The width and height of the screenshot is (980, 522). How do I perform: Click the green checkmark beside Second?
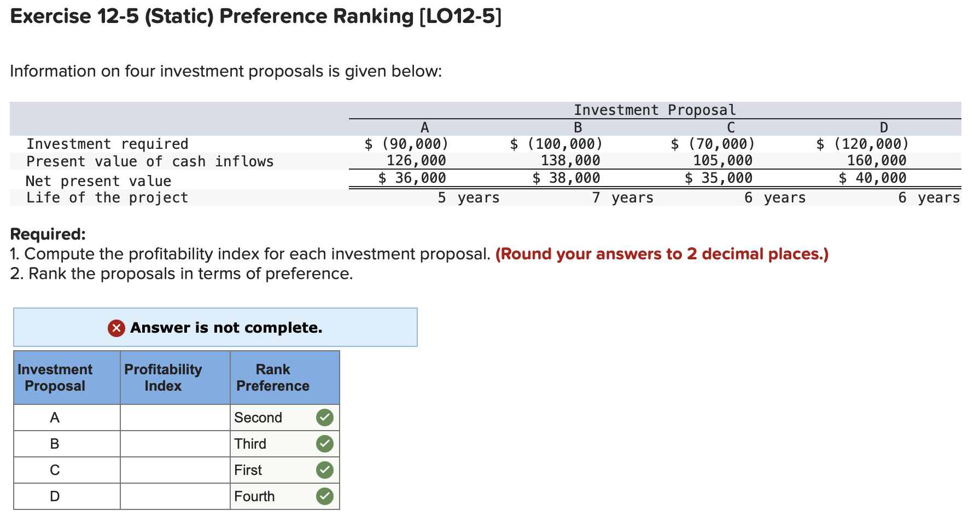coord(324,417)
